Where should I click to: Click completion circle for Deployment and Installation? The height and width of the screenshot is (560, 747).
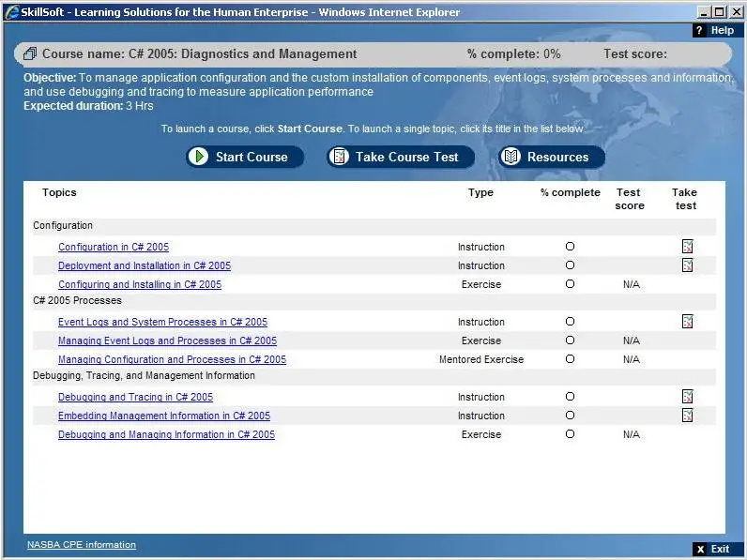coord(570,265)
